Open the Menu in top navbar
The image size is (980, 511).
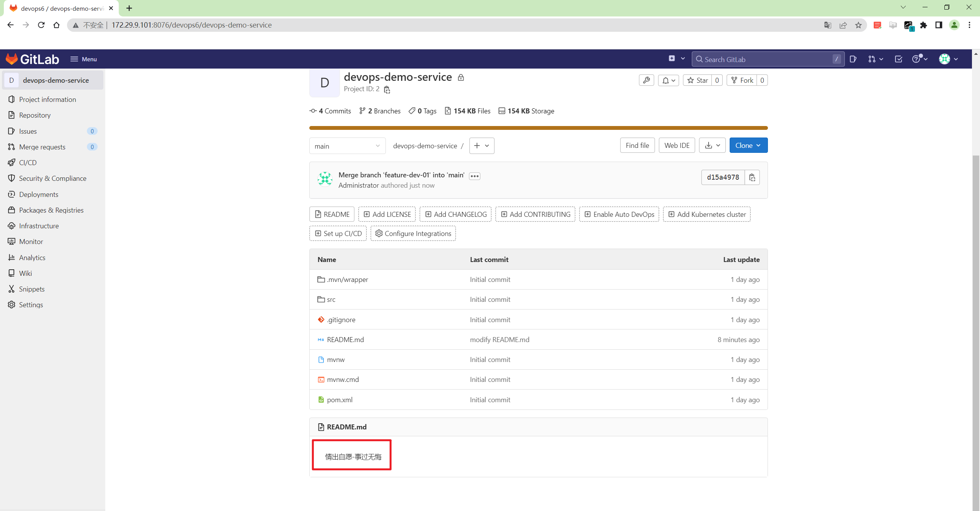[x=83, y=59]
